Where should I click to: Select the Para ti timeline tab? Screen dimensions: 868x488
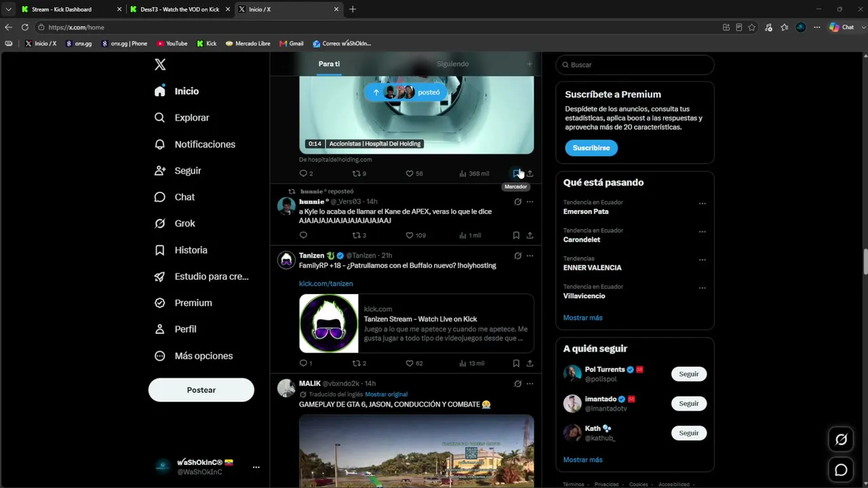tap(329, 64)
